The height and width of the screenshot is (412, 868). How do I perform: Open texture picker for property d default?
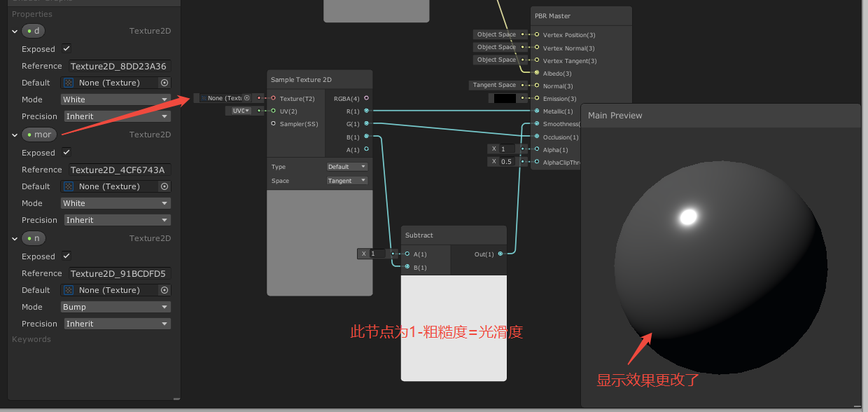[164, 83]
